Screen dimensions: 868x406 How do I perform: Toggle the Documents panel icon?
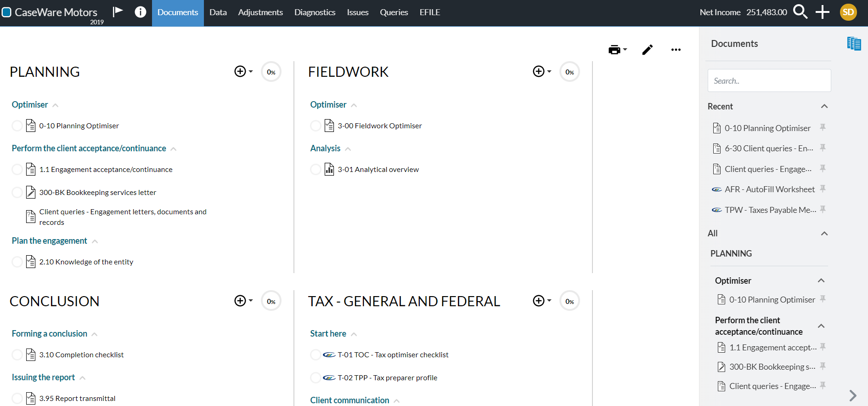click(854, 44)
